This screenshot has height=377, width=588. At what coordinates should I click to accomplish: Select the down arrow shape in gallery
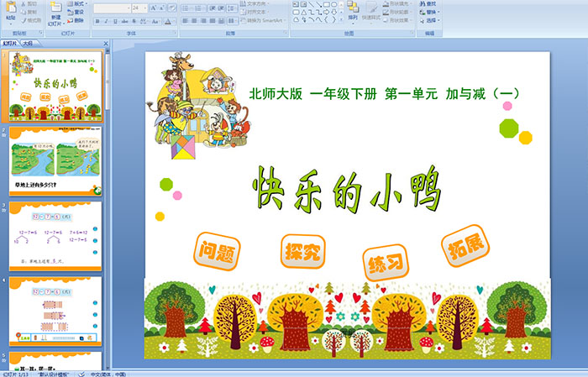(x=334, y=13)
